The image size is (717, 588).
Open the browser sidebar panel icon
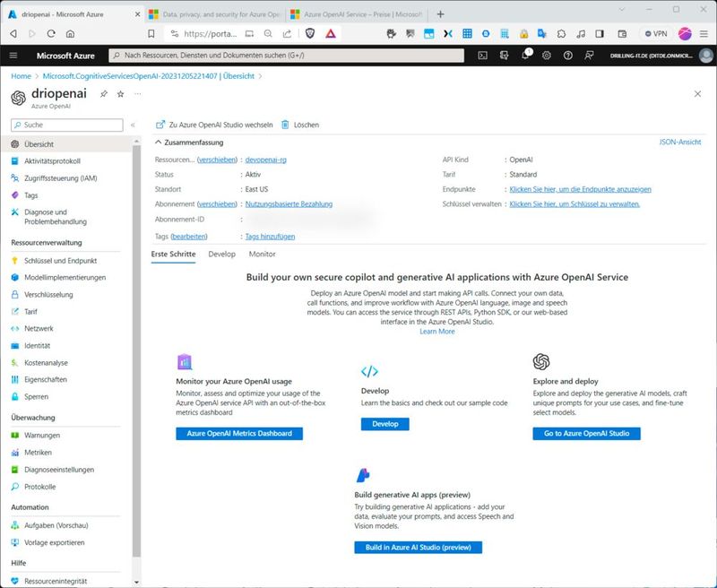tap(600, 33)
